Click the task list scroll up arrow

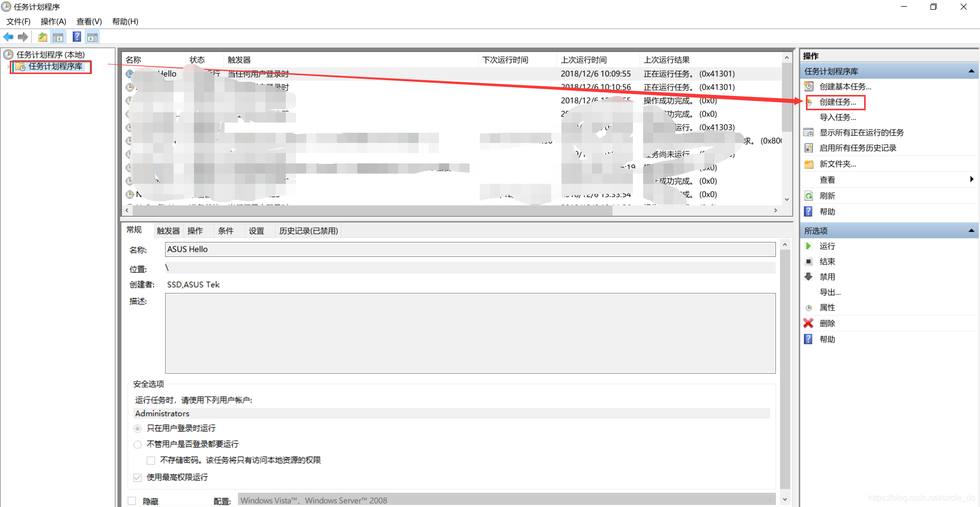[787, 58]
